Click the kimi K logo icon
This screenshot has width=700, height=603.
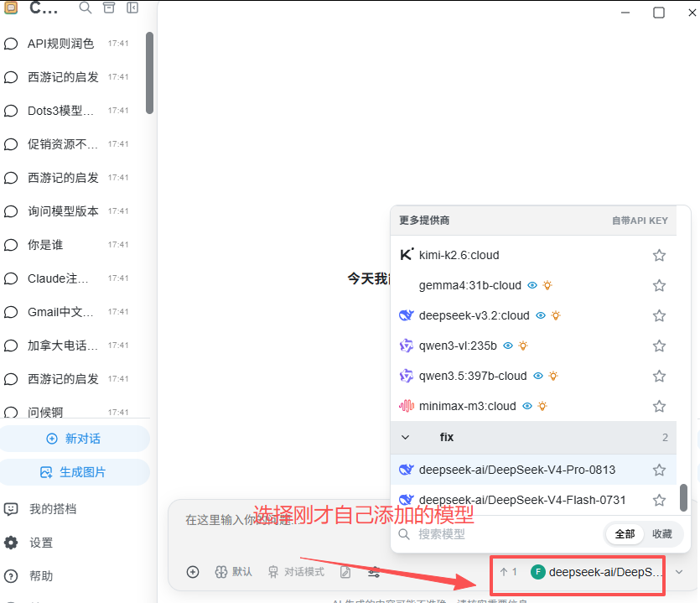pos(407,255)
